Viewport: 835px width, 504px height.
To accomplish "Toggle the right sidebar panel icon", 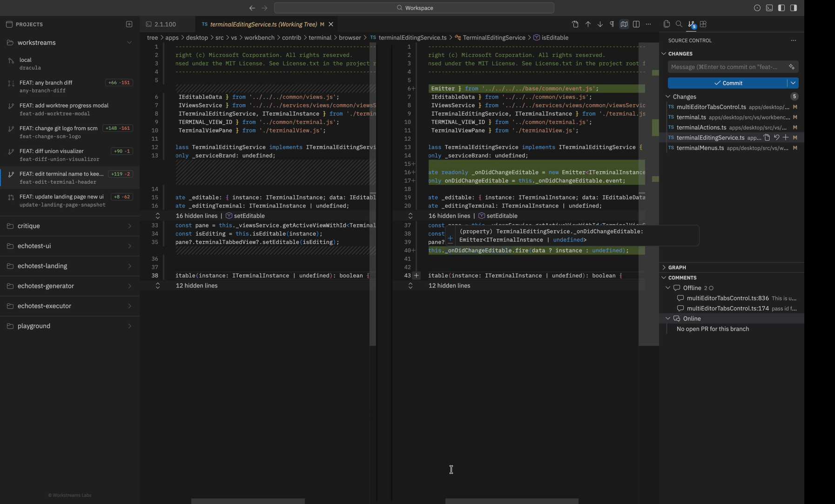I will [793, 8].
